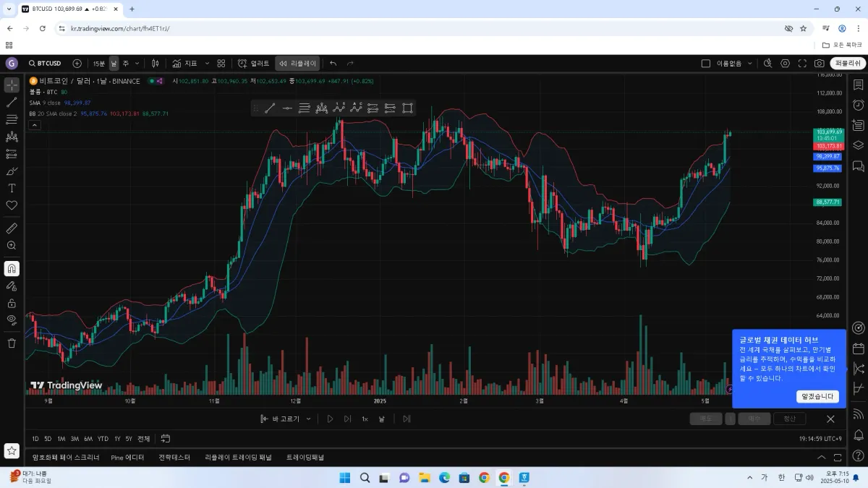
Task: Take a chart snapshot camera icon
Action: (820, 64)
